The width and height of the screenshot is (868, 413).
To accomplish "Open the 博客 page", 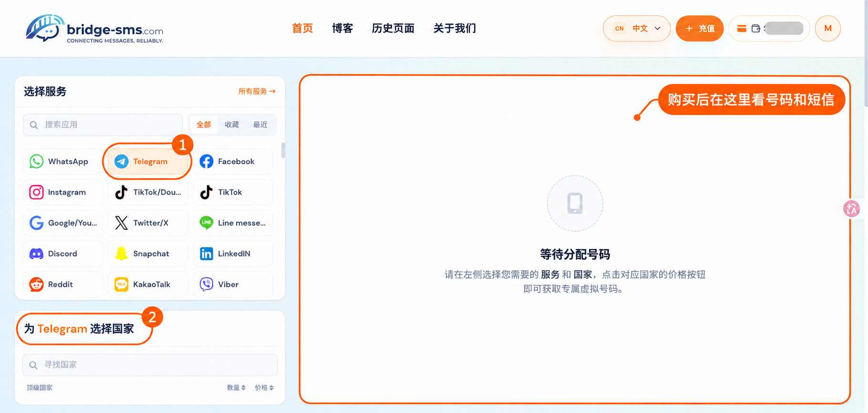I will tap(343, 29).
